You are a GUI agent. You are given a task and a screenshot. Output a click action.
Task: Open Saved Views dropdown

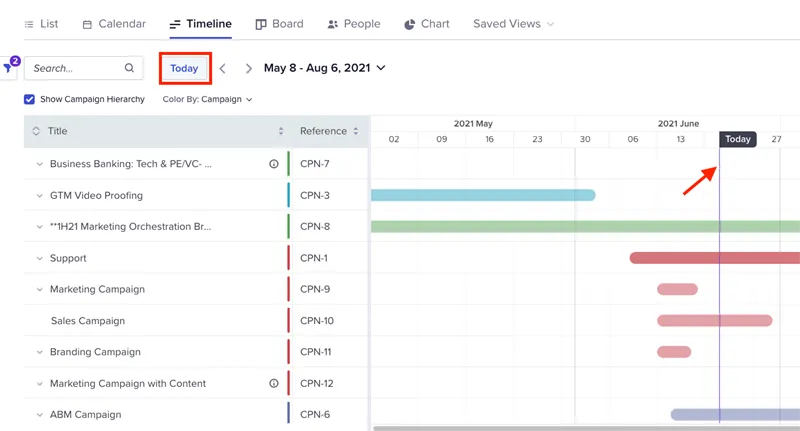pyautogui.click(x=513, y=24)
